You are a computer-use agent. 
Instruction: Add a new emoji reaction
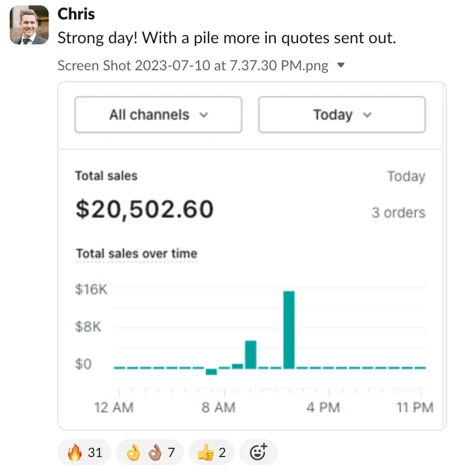[258, 452]
